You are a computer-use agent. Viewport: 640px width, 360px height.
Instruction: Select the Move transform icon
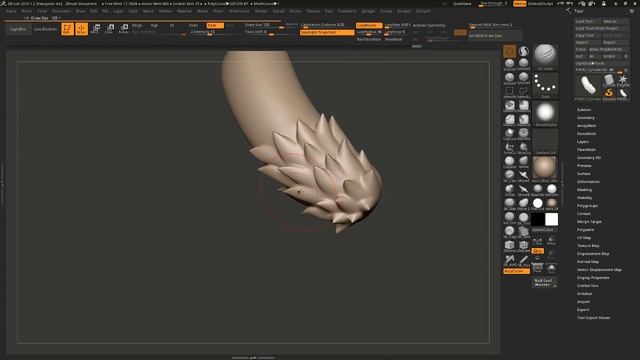tap(96, 29)
